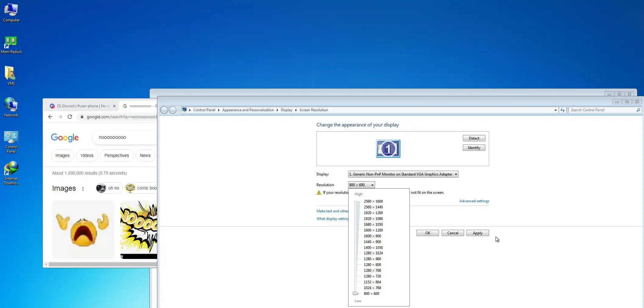Reload the Google search page
The width and height of the screenshot is (644, 308).
tap(70, 117)
